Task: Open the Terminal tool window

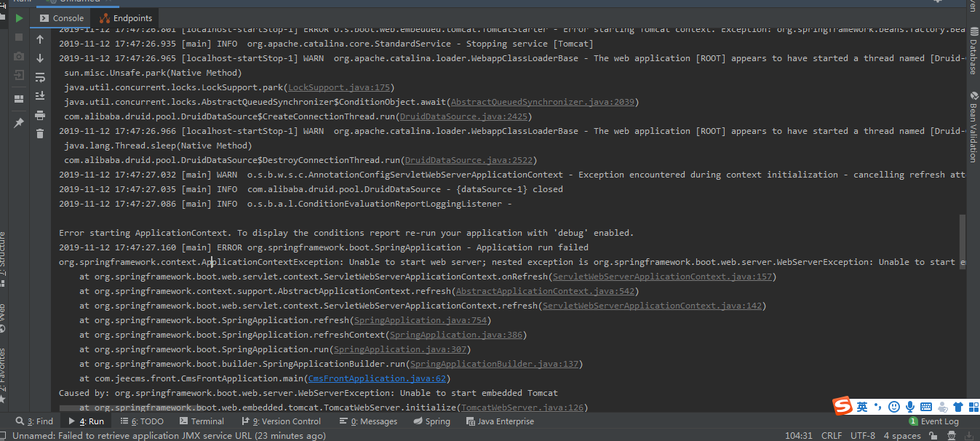Action: (201, 421)
